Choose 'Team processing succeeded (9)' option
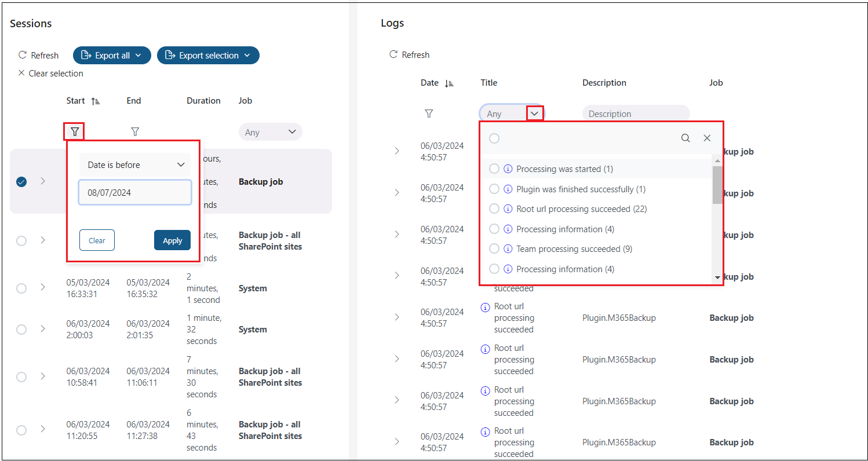 pyautogui.click(x=494, y=249)
